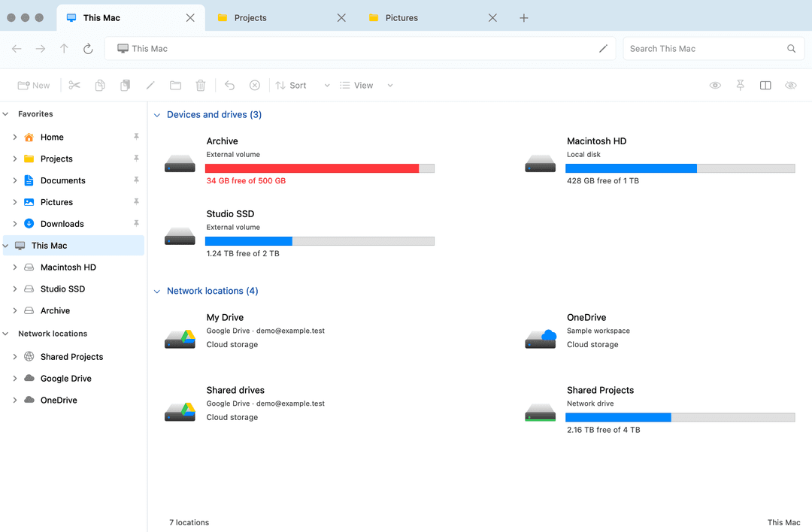The image size is (812, 532).
Task: Click the Cut scissors icon in toolbar
Action: click(x=74, y=86)
